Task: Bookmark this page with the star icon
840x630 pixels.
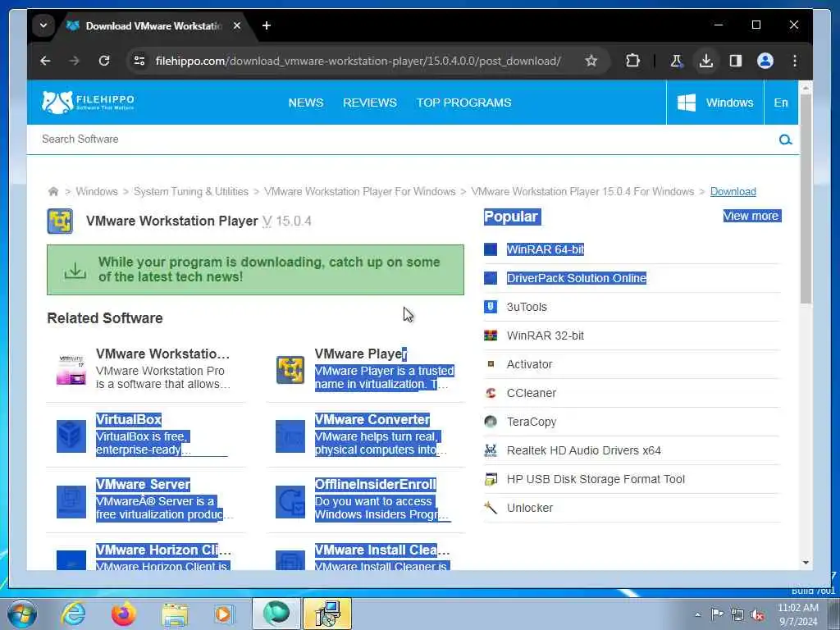Action: click(591, 61)
